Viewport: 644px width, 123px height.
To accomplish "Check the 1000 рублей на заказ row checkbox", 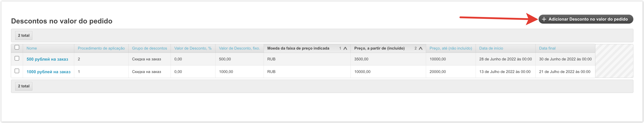I will coord(17,71).
